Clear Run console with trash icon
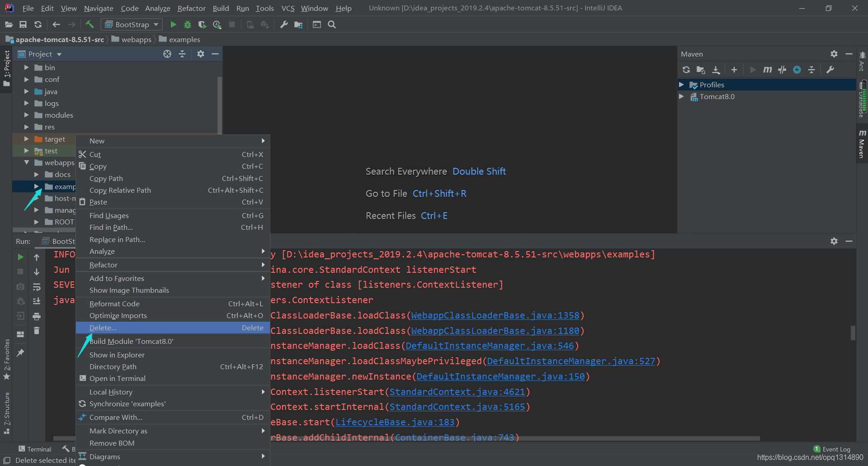Image resolution: width=868 pixels, height=466 pixels. (37, 331)
